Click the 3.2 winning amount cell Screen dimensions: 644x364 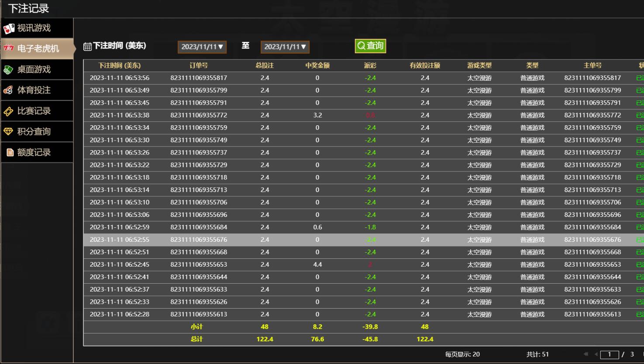317,115
